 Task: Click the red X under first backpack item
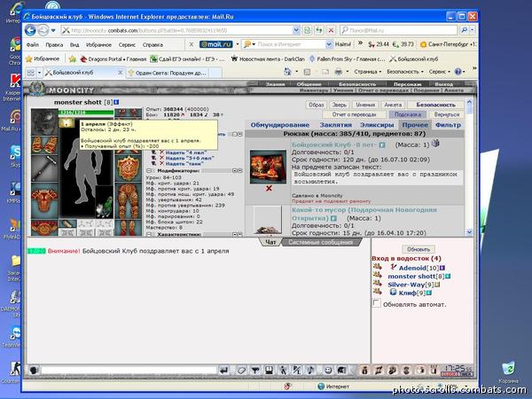(269, 188)
